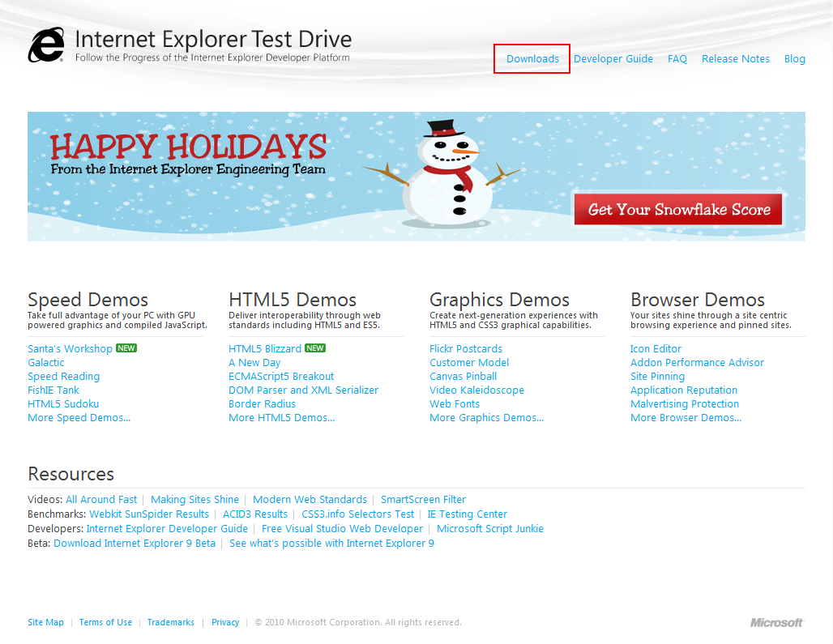This screenshot has width=833, height=644.
Task: Open the Web Fonts demo
Action: (455, 404)
